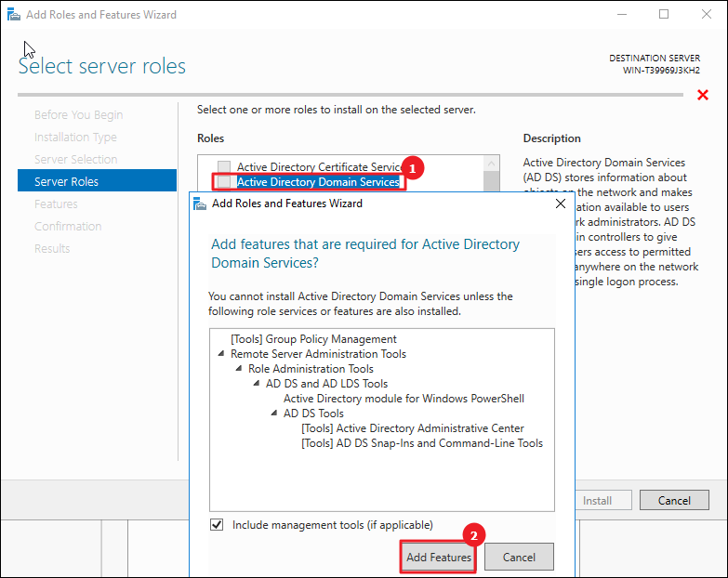Viewport: 728px width, 578px height.
Task: Minimize the main wizard window
Action: 622,14
